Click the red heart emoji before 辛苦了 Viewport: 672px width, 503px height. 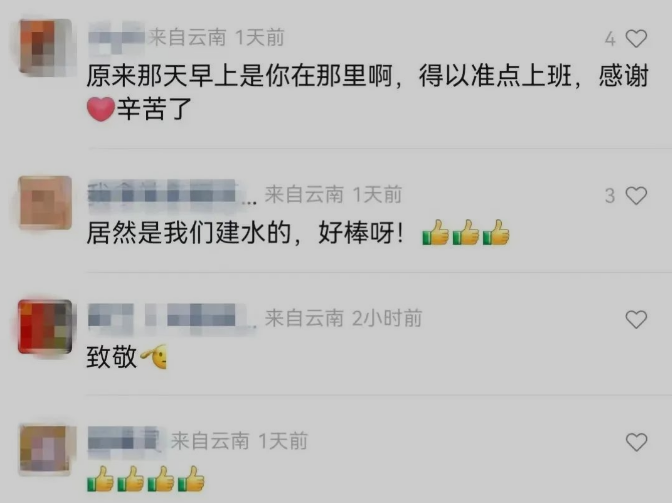pos(100,109)
